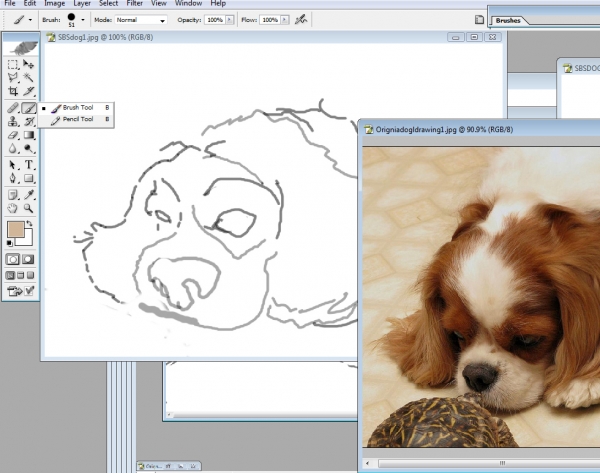Switch to the Brushes palette tab

[x=508, y=21]
